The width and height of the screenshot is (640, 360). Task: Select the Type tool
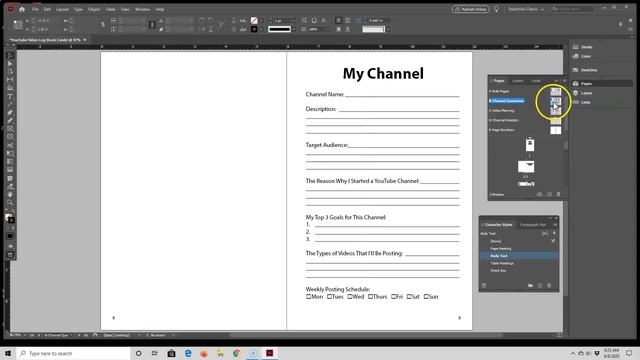click(x=10, y=97)
